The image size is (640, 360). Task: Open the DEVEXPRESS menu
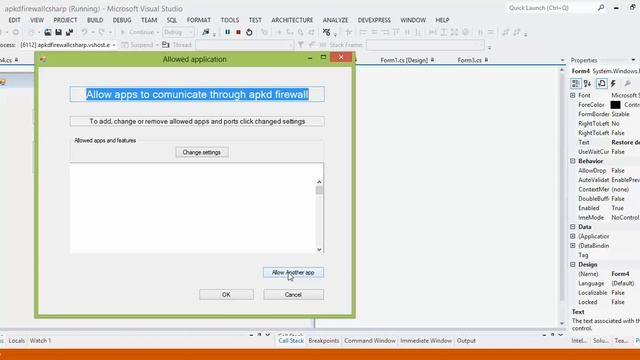click(x=374, y=20)
